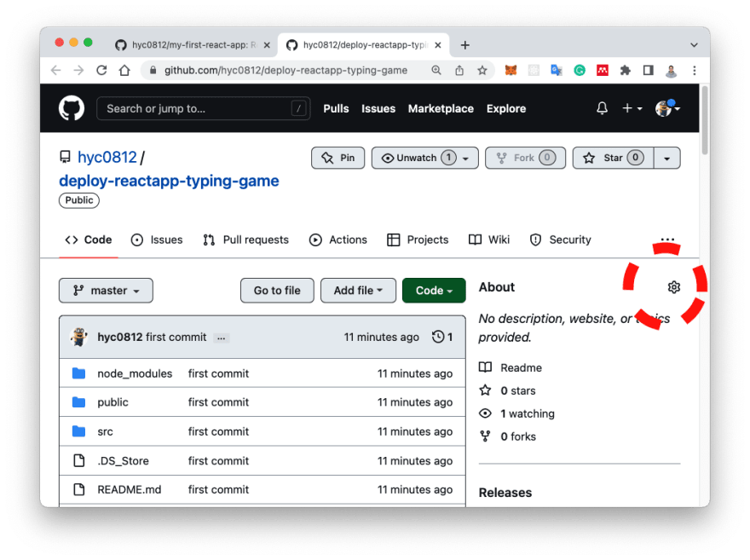Open the Chrome profile avatar
This screenshot has height=560, width=750.
point(671,71)
